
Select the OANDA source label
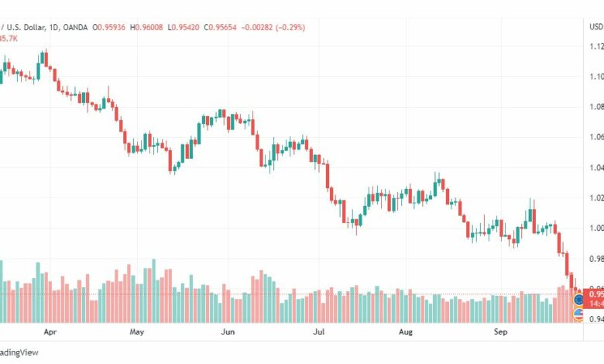click(x=75, y=27)
